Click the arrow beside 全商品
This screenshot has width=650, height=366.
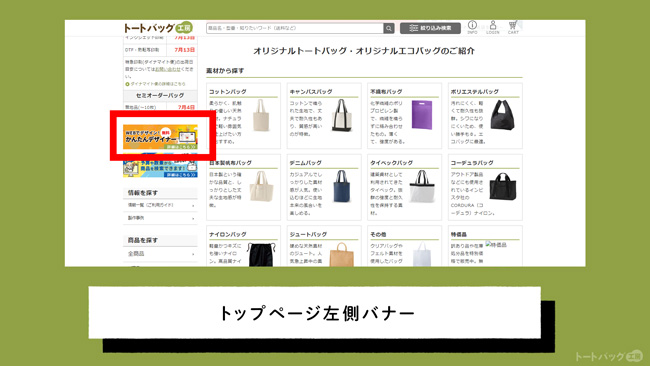193,254
